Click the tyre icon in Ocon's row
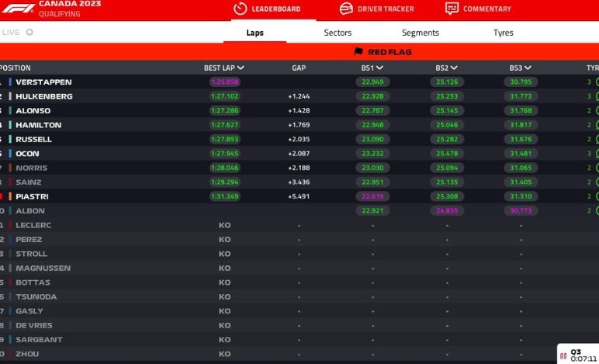Viewport: 599px width, 364px height. [x=597, y=154]
